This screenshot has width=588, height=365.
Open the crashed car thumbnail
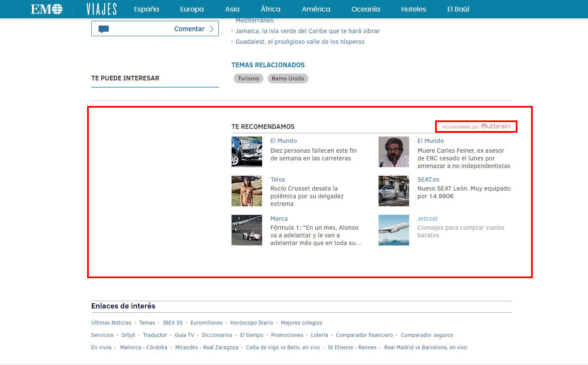point(247,152)
